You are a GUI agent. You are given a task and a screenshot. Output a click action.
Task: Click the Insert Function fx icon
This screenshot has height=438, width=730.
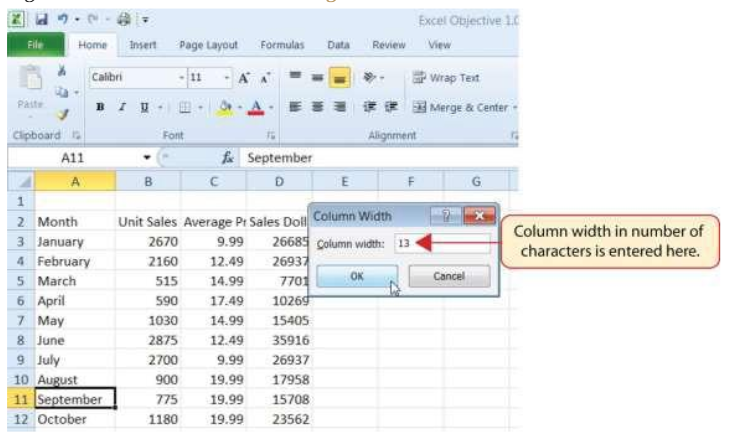[x=227, y=158]
